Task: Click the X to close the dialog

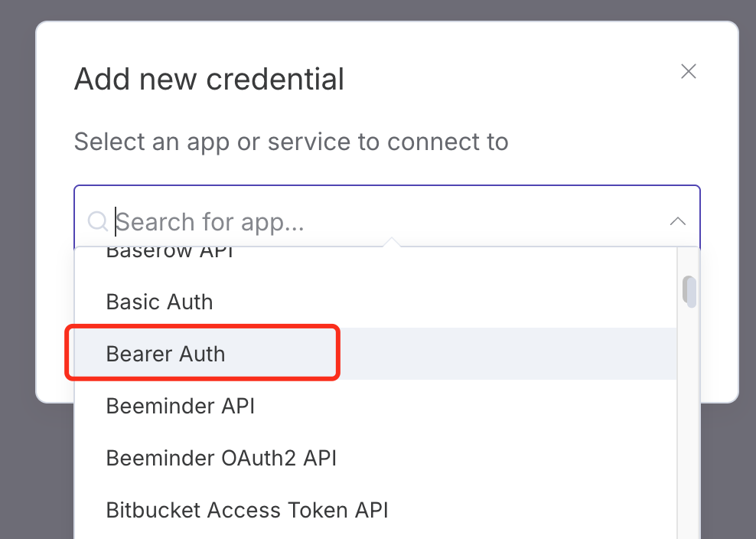Action: [x=688, y=71]
